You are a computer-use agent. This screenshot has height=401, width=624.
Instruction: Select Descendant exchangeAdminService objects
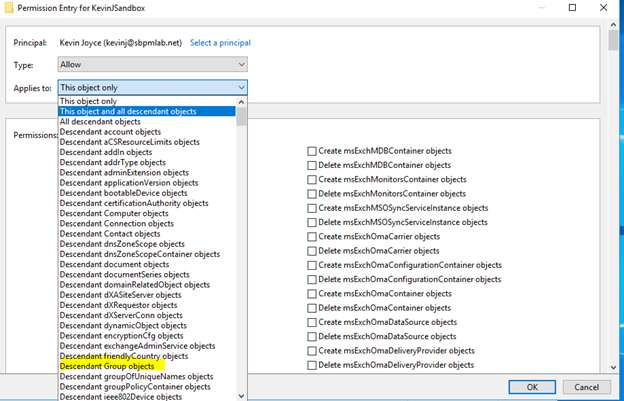[x=147, y=346]
